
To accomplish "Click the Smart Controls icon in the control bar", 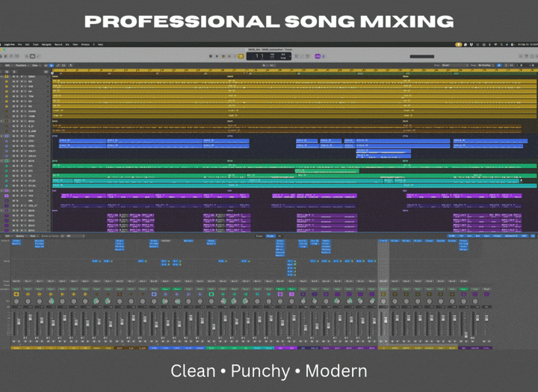I will 27,56.
